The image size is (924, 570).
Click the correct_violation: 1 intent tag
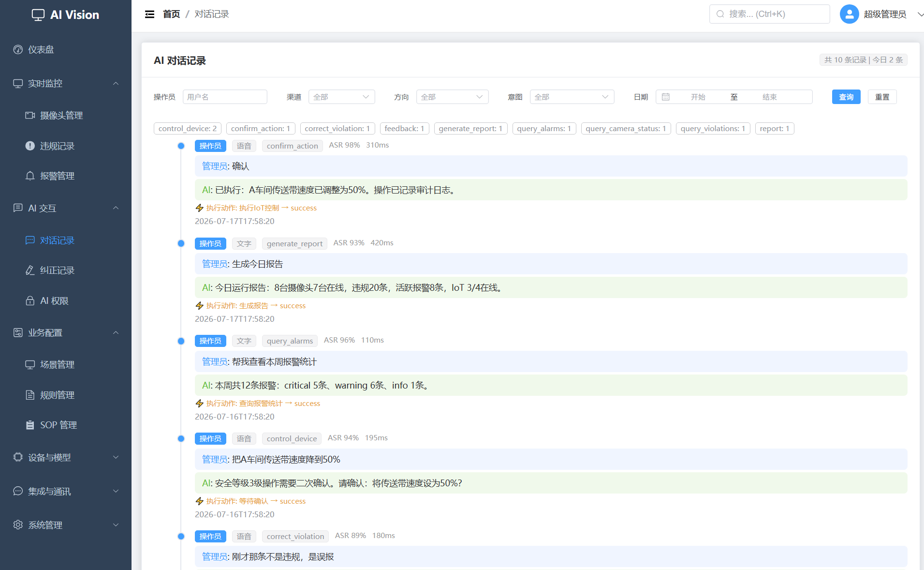coord(337,128)
